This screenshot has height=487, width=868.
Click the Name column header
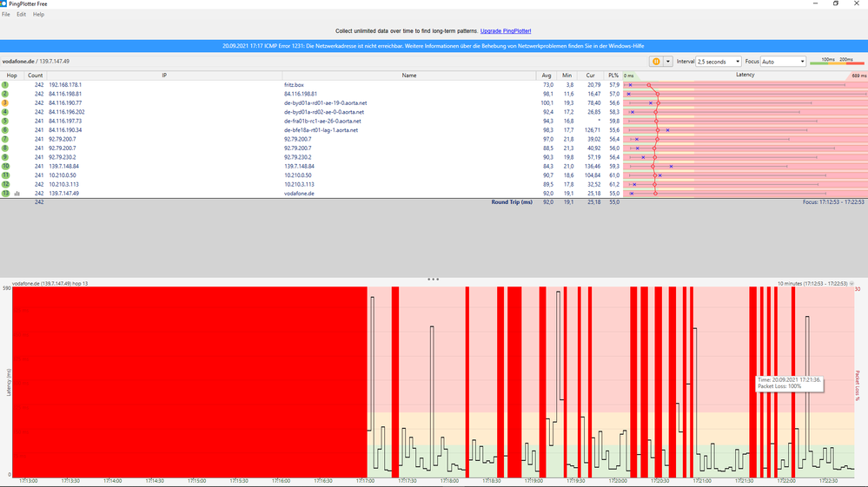pyautogui.click(x=409, y=76)
